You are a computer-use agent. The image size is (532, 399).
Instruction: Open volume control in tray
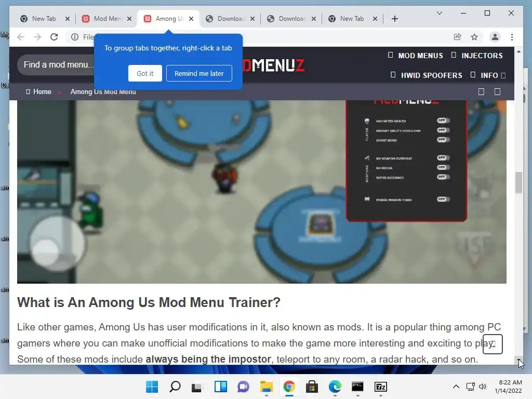(x=483, y=387)
